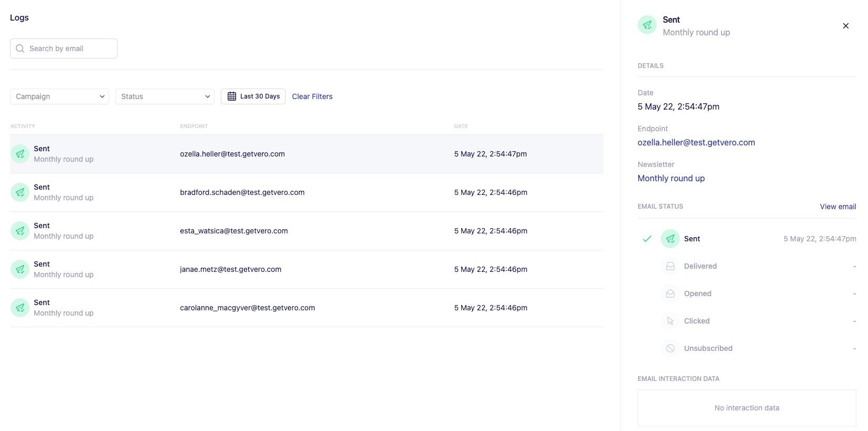
Task: Open the Monthly round up newsletter link
Action: pos(671,178)
